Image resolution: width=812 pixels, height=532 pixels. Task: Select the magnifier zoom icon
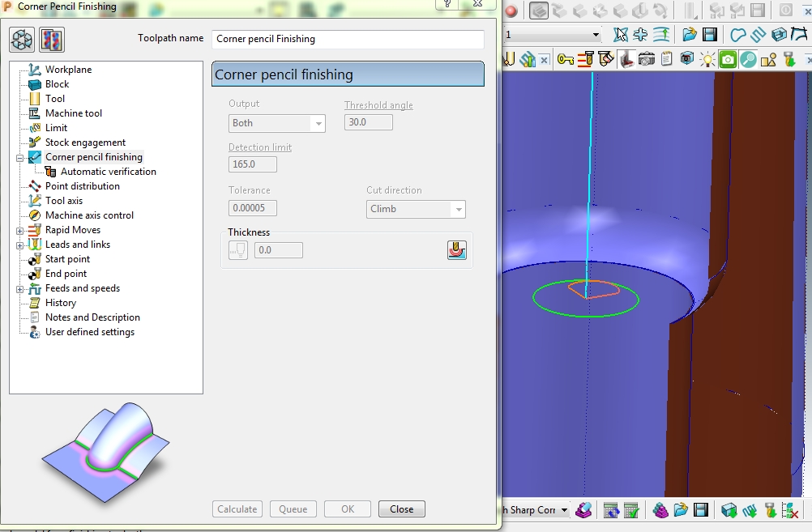(x=746, y=58)
